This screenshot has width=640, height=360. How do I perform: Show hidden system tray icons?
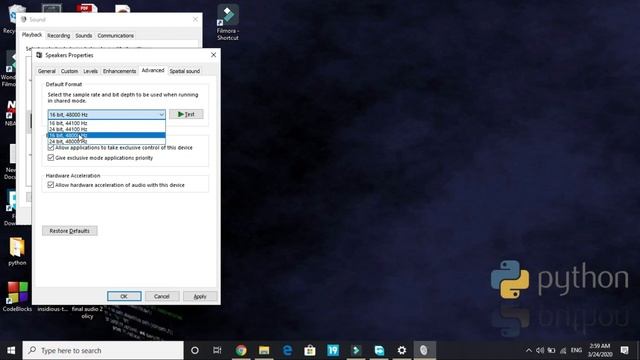[x=529, y=350]
